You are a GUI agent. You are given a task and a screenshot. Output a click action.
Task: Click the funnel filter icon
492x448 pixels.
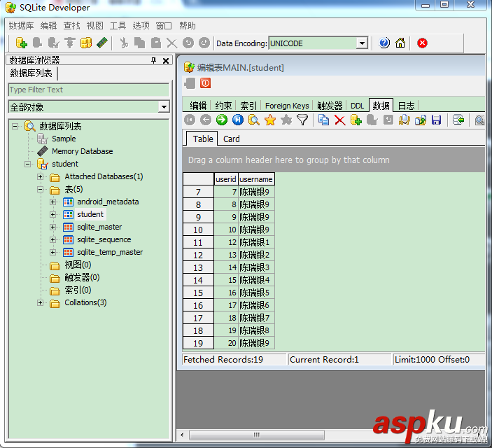[302, 120]
